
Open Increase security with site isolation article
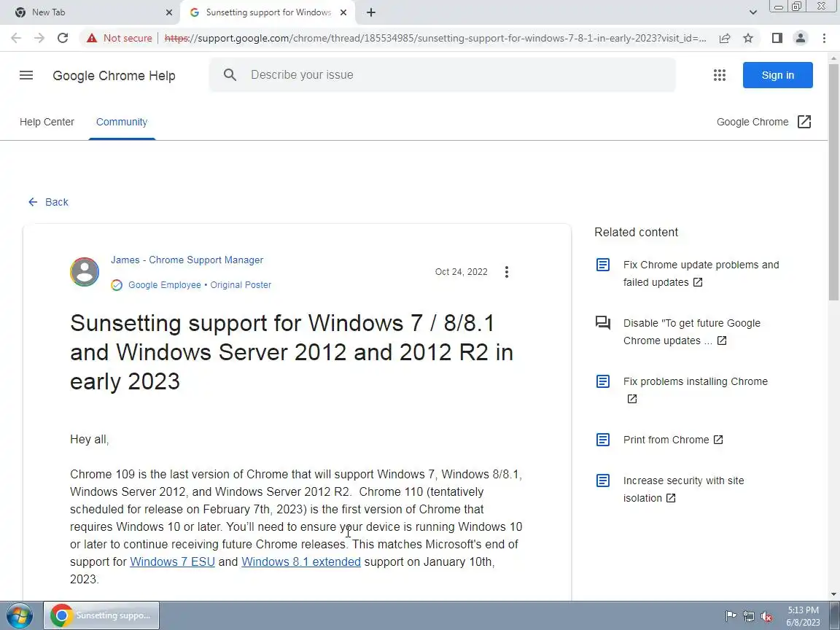point(683,489)
